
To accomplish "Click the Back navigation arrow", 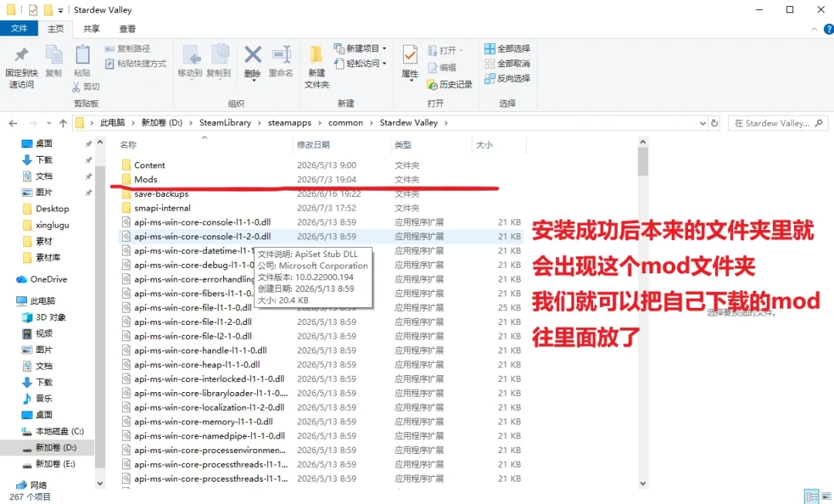I will click(13, 123).
